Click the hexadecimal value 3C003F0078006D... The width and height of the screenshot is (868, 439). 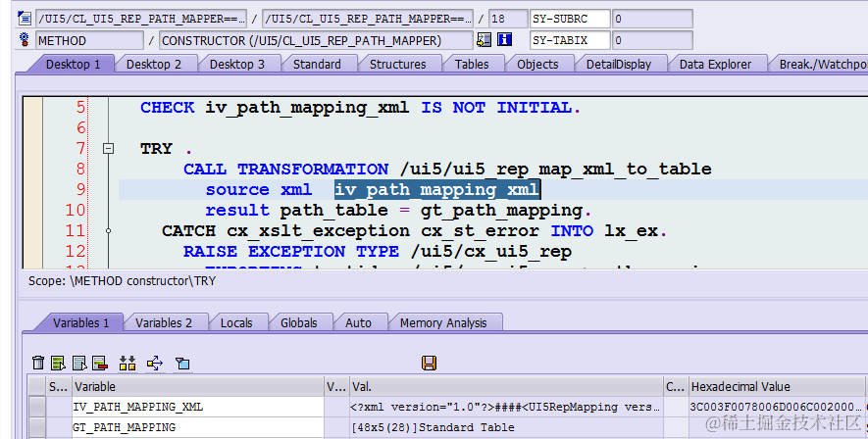coord(776,407)
